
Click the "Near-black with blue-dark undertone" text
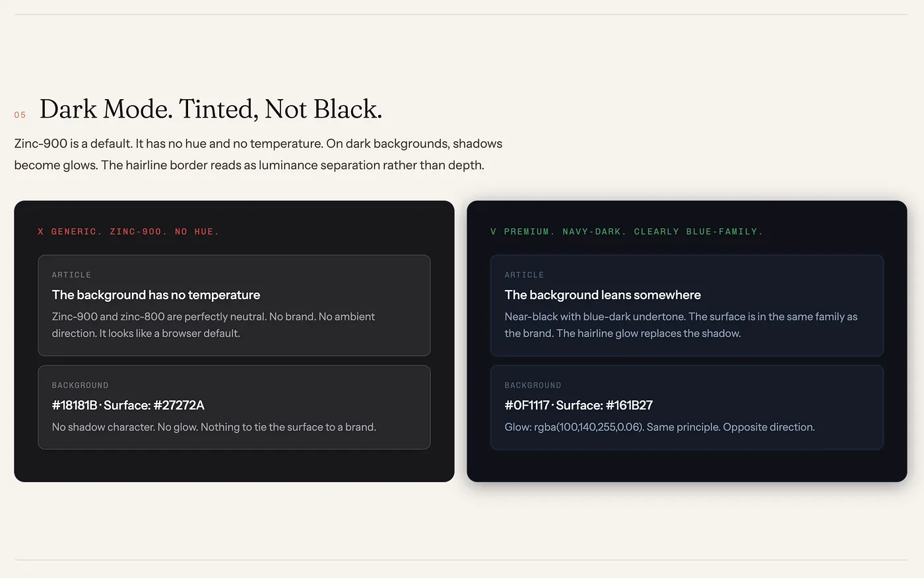[x=680, y=317]
